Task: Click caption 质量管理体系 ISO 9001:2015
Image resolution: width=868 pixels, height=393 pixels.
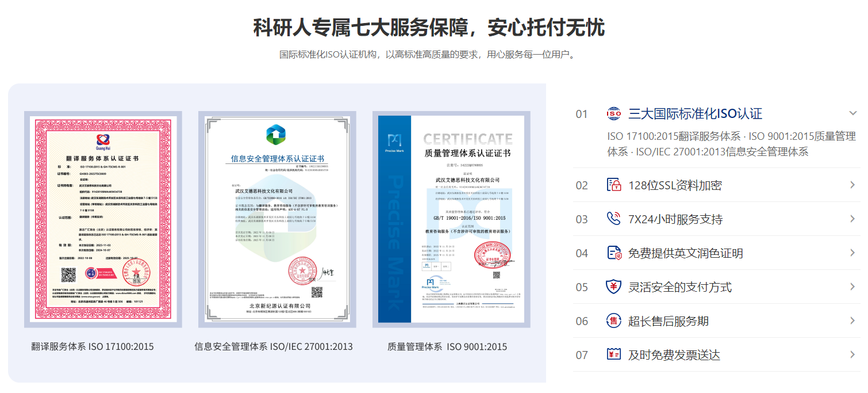Action: [447, 346]
